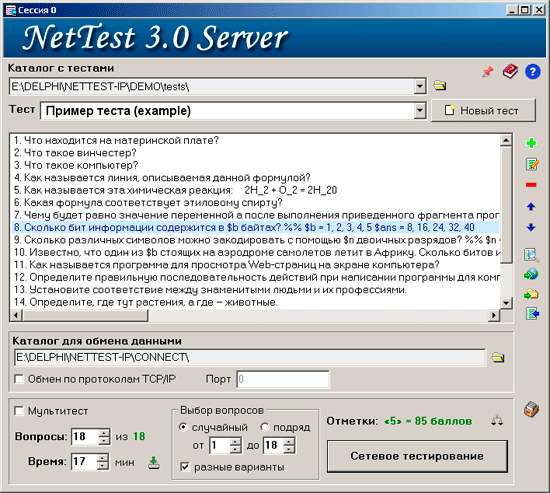Click the horizontal scrollbar thumb in list

(x=85, y=315)
